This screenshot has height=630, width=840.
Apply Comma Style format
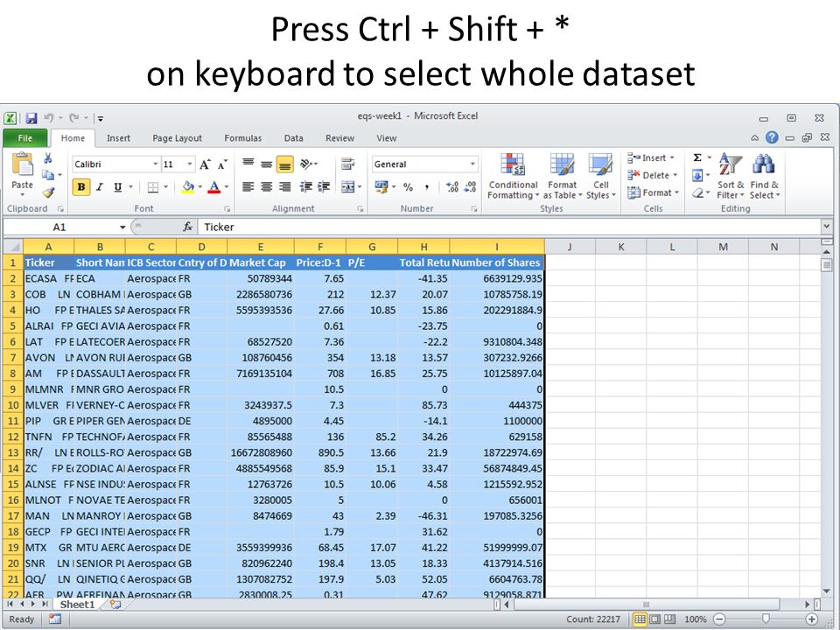point(427,187)
